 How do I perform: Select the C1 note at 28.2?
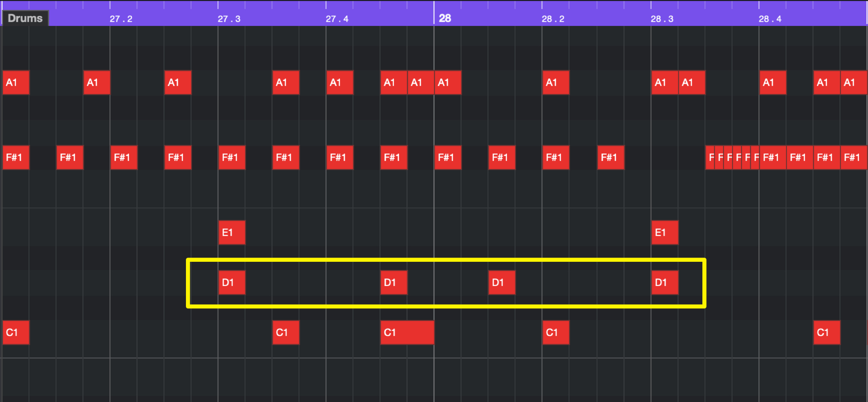[556, 333]
